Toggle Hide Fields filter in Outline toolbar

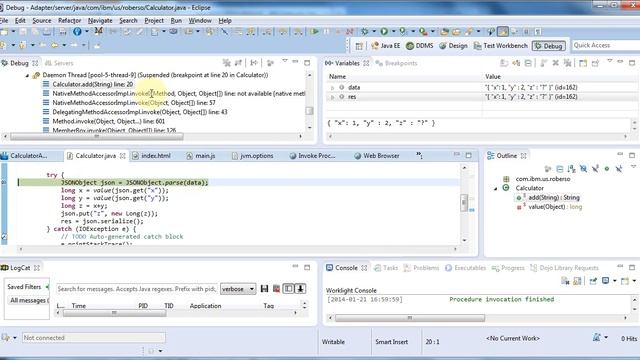pos(583,169)
